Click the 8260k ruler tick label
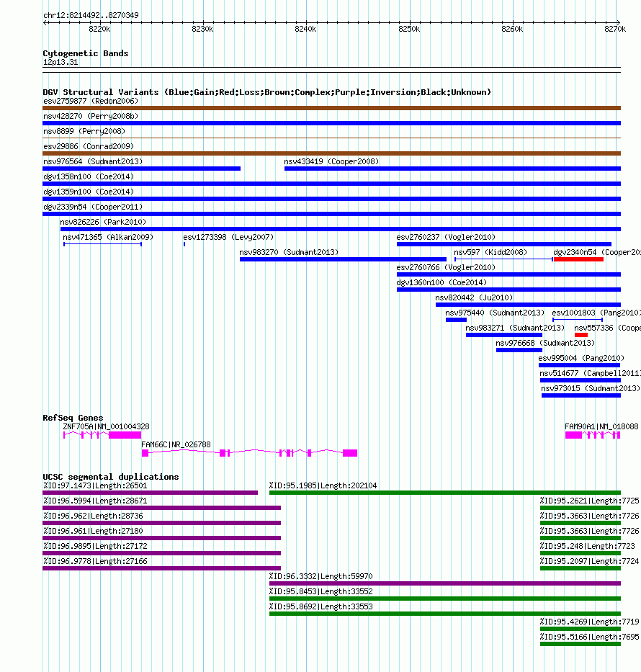 pos(512,29)
